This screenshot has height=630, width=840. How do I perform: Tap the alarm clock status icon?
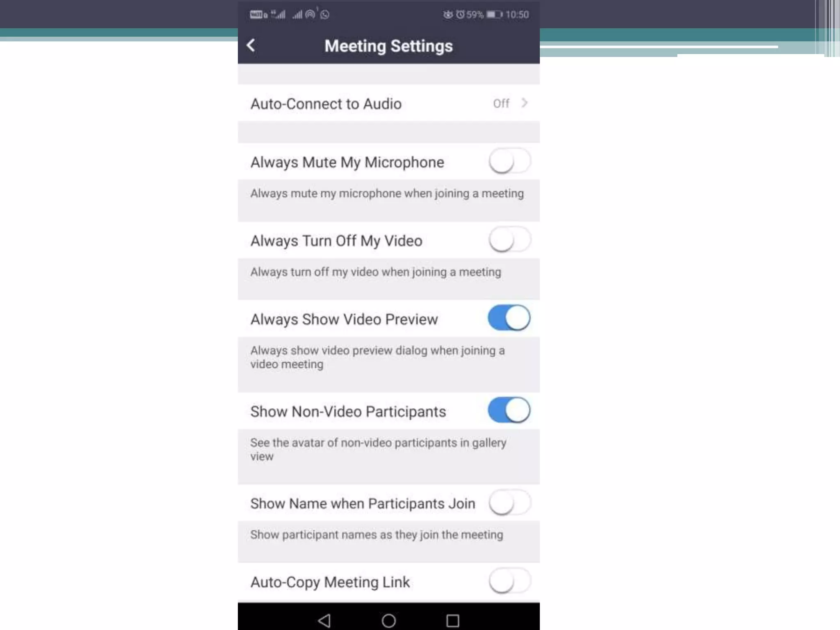pos(460,15)
